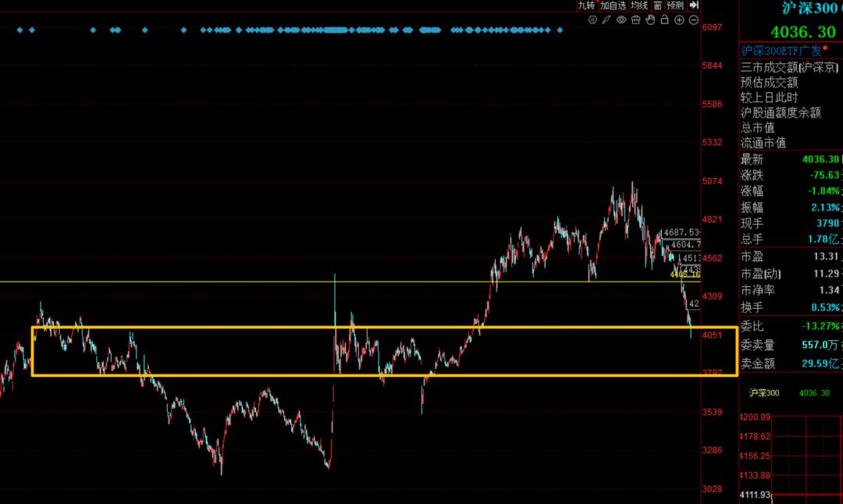843x504 pixels.
Task: Select the 较上日此时 row
Action: 770,98
